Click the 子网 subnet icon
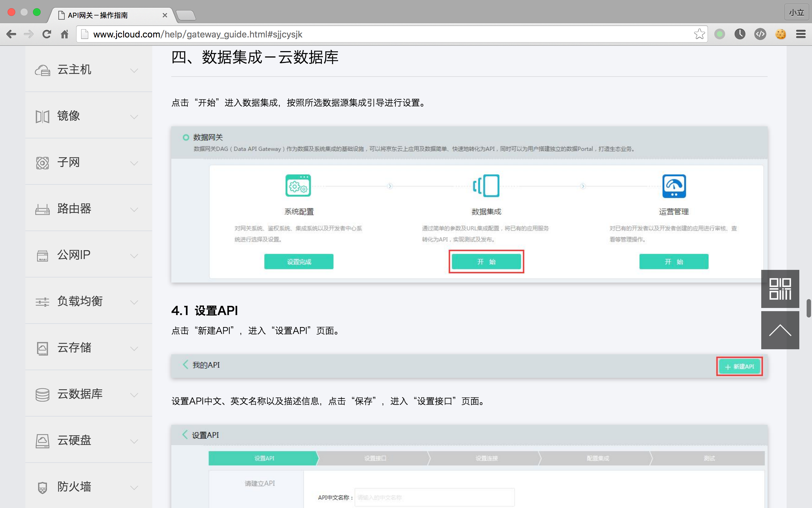This screenshot has height=508, width=812. point(43,163)
